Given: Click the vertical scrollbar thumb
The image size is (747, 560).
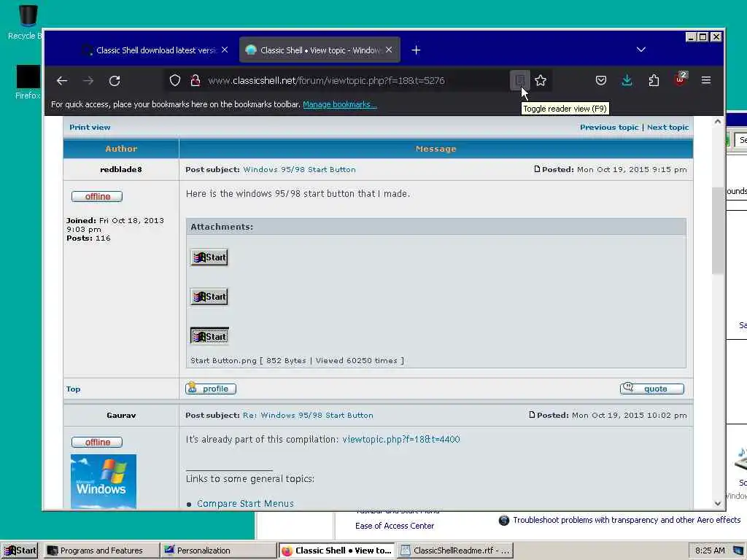Looking at the screenshot, I should click(x=718, y=230).
